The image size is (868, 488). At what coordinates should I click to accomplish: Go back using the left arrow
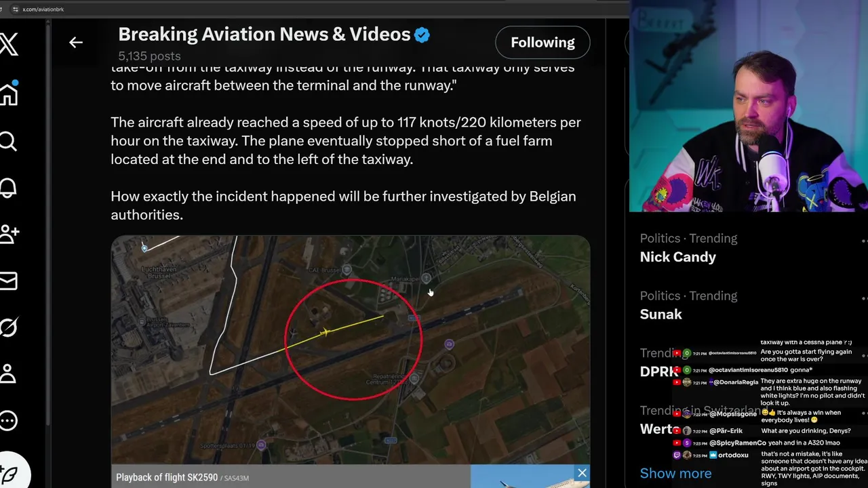pyautogui.click(x=76, y=42)
